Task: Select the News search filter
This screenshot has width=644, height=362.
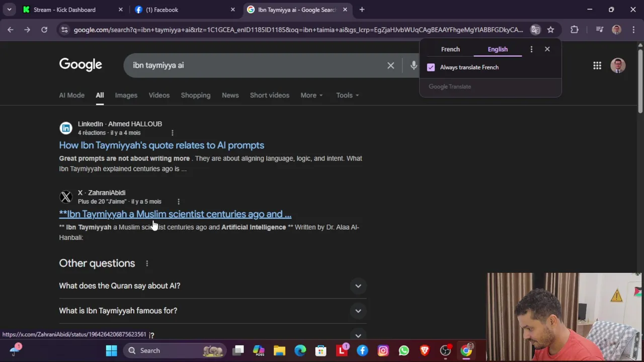Action: pos(230,95)
